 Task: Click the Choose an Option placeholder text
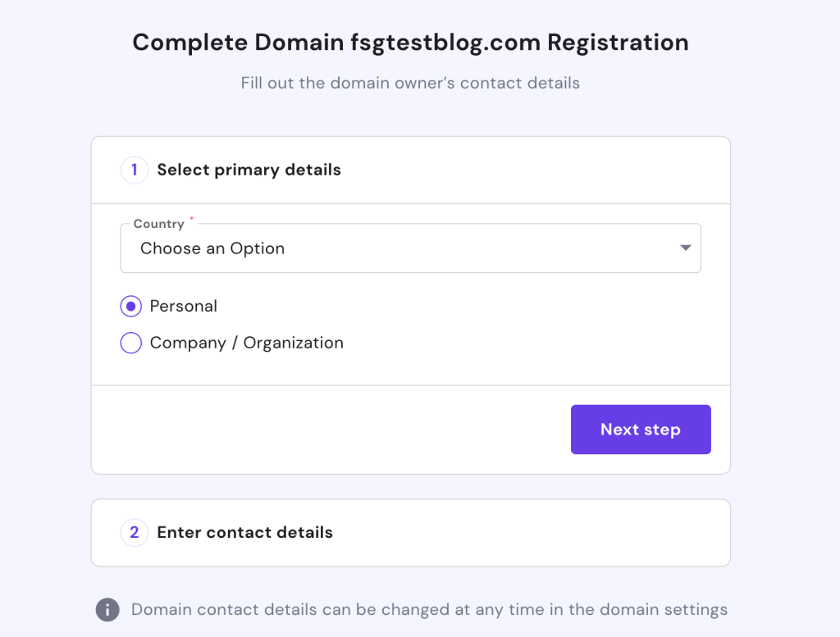212,248
